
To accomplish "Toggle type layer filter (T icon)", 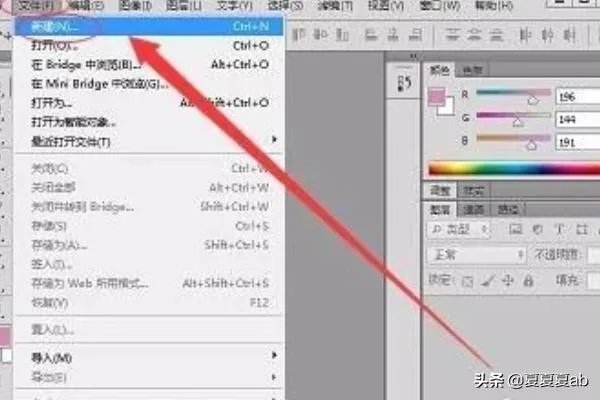I will (559, 229).
